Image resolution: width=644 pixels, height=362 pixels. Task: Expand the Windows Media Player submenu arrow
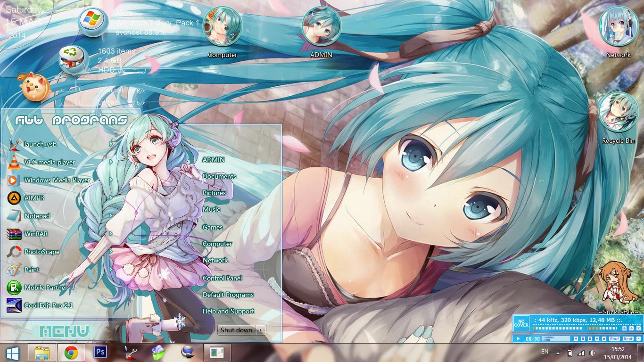click(x=111, y=180)
